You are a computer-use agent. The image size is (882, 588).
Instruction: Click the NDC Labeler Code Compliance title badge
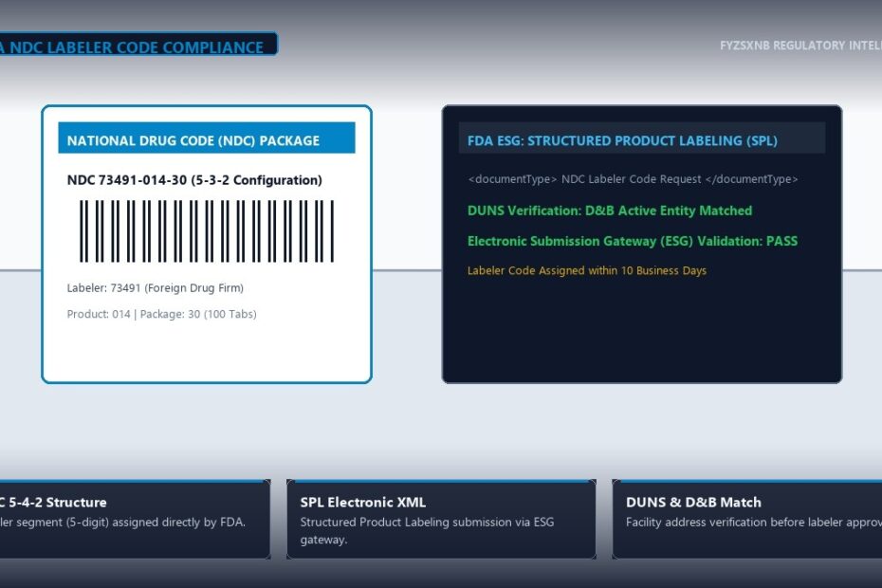click(x=138, y=44)
